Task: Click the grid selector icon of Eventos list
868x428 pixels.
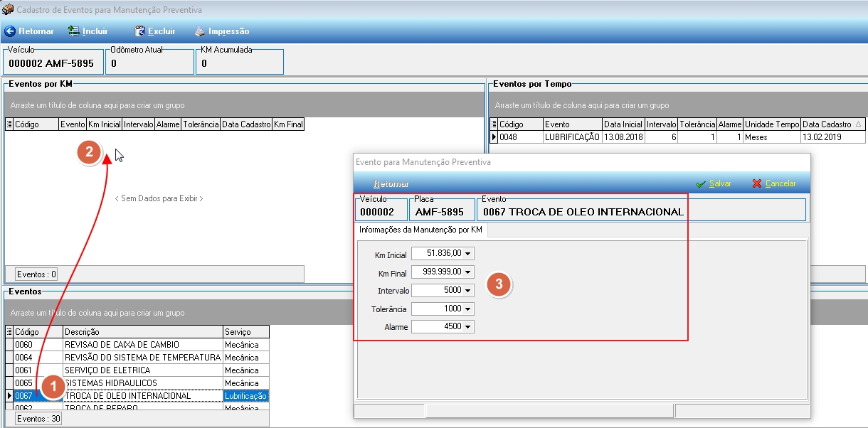Action: tap(9, 332)
